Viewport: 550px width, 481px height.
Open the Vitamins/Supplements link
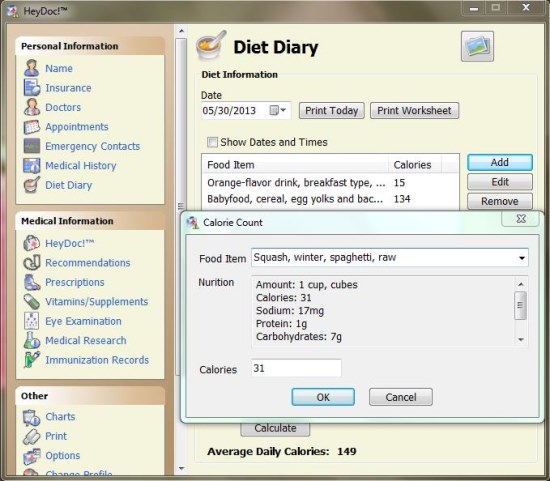pos(96,302)
